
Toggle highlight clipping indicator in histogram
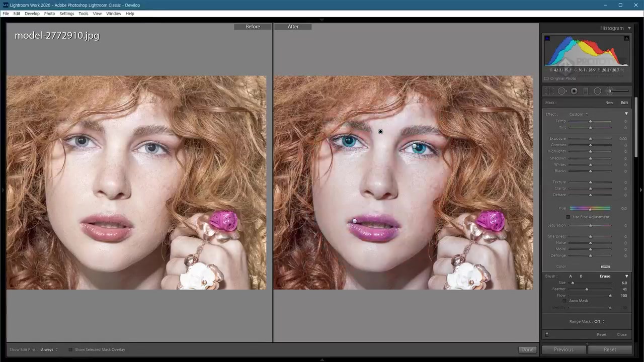[x=626, y=39]
